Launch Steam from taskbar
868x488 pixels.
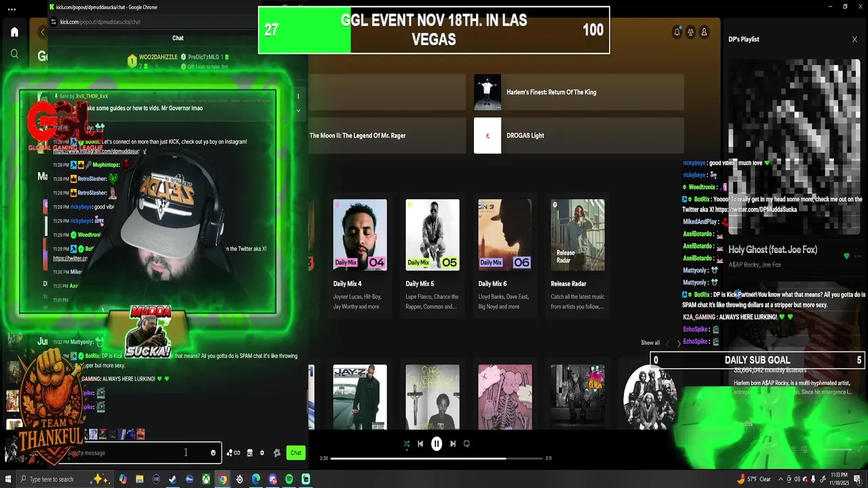172,479
